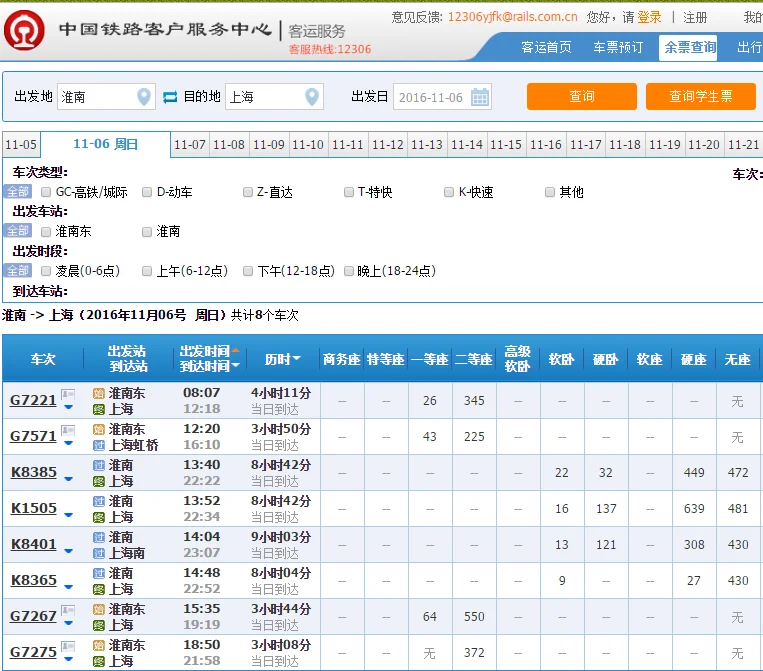Check K-快速 train type
This screenshot has height=671, width=763.
(x=449, y=192)
